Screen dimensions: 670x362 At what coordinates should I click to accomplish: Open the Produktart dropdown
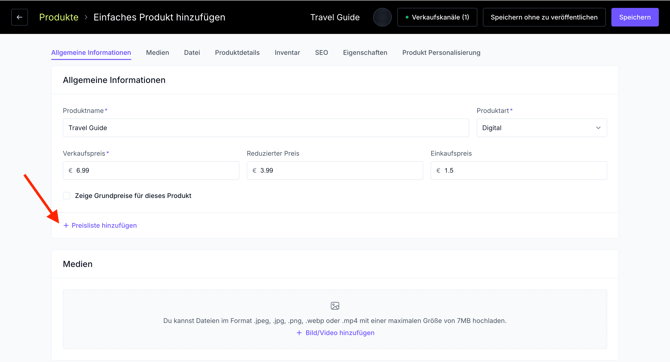541,128
